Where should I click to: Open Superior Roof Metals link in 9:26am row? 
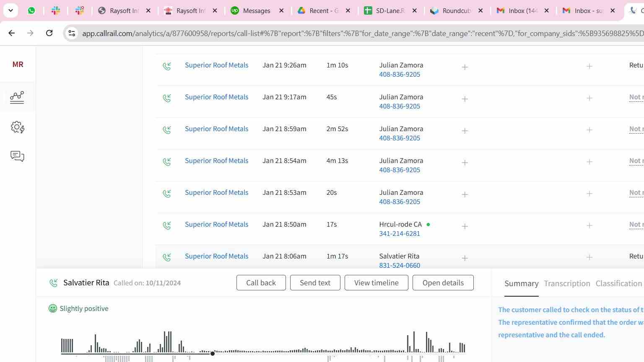216,65
